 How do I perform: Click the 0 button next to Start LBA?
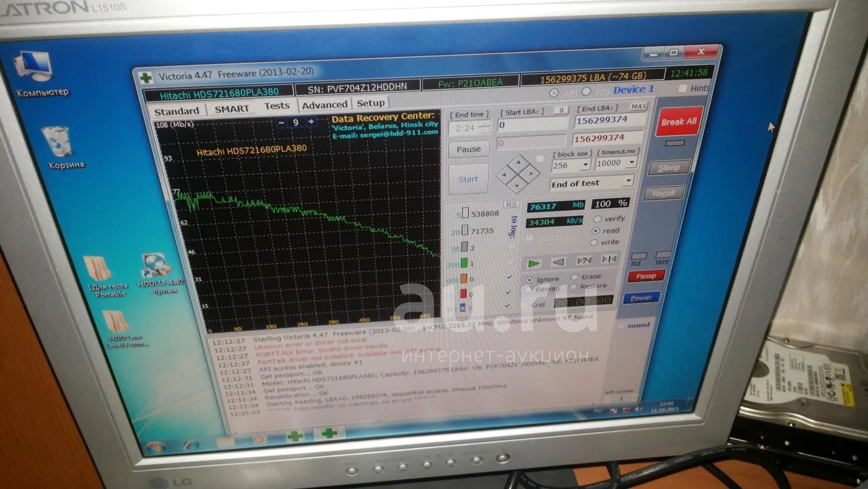pyautogui.click(x=561, y=110)
